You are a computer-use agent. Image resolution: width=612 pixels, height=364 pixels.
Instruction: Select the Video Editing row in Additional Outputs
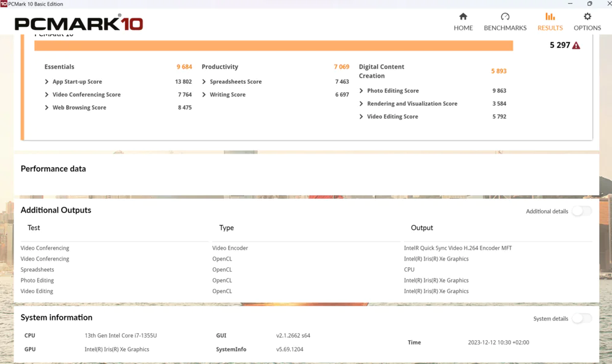(306, 291)
